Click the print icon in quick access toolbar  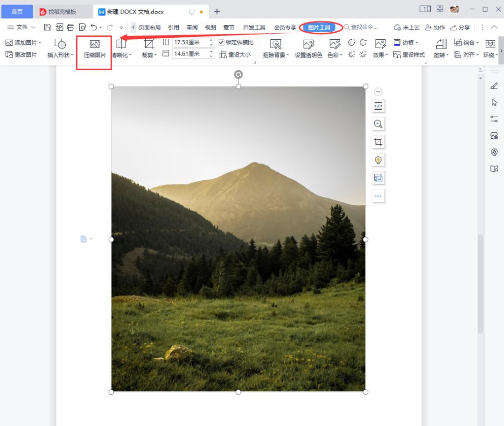pos(71,27)
